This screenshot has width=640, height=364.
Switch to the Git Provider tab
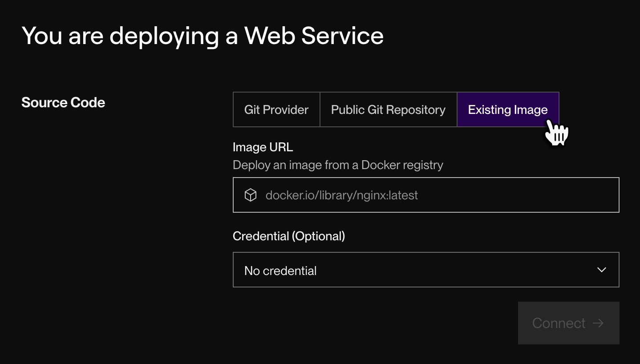276,109
